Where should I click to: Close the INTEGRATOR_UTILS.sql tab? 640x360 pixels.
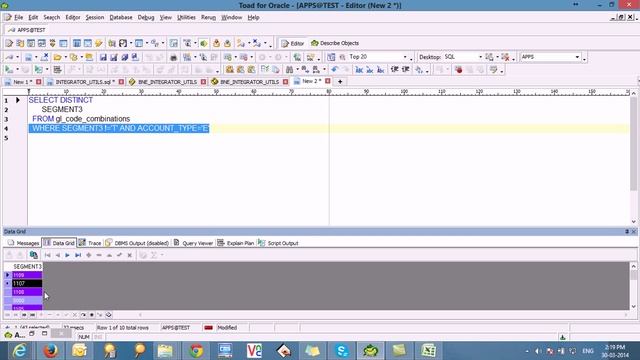click(121, 82)
